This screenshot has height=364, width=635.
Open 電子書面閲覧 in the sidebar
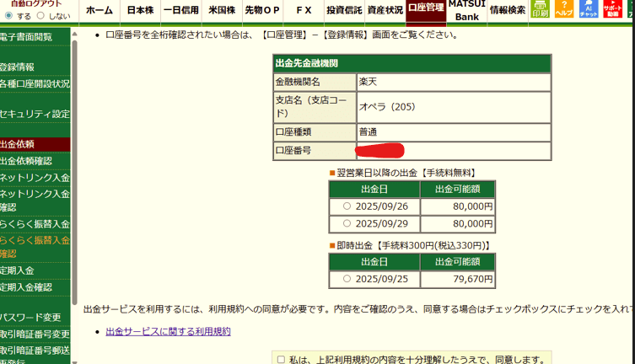coord(26,37)
